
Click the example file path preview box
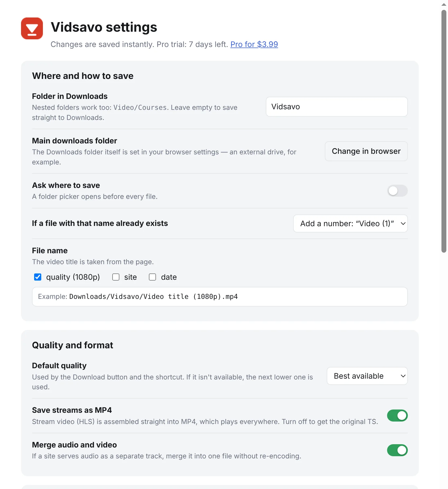coord(220,297)
